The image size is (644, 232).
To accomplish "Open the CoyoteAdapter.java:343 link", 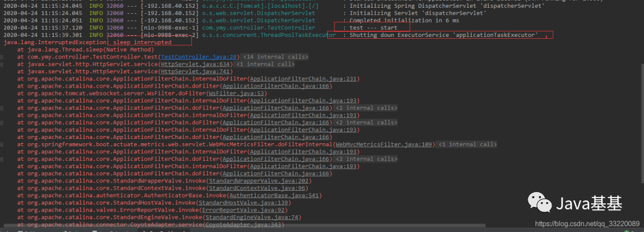I will pos(243,225).
